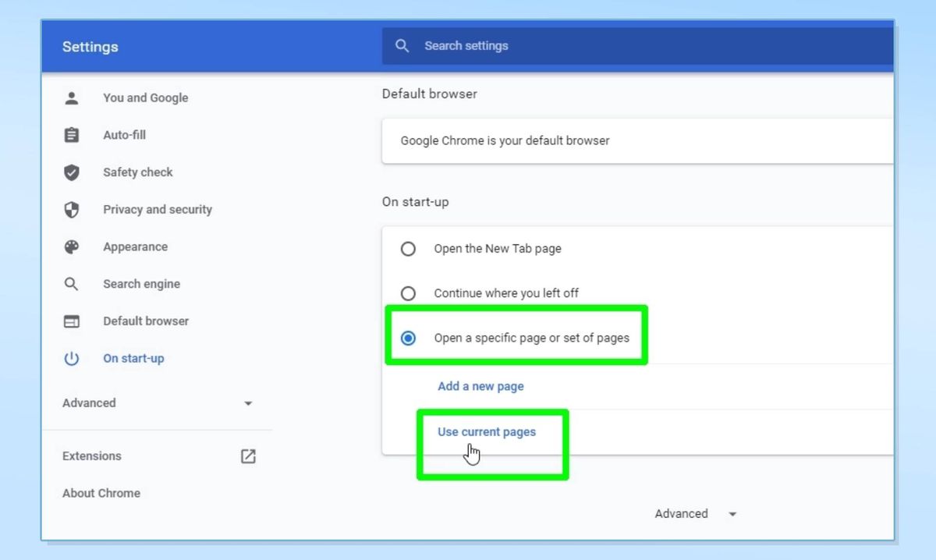Click the Add a new page link

480,386
